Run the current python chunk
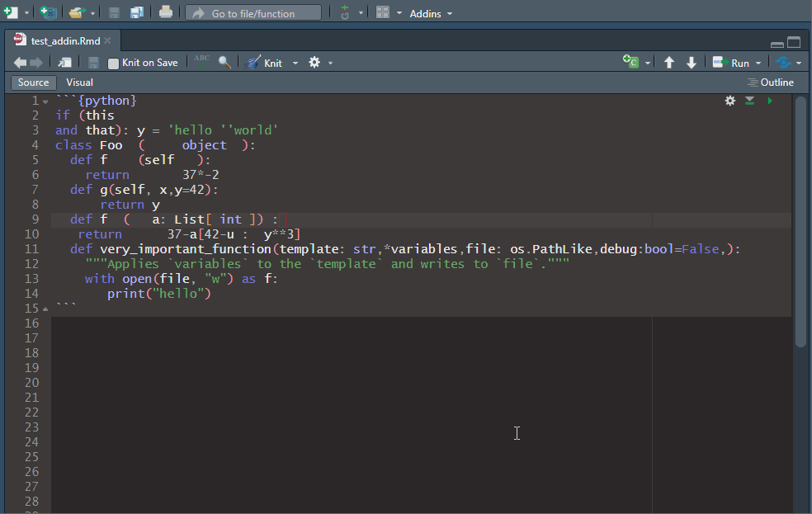This screenshot has height=514, width=812. tap(770, 101)
